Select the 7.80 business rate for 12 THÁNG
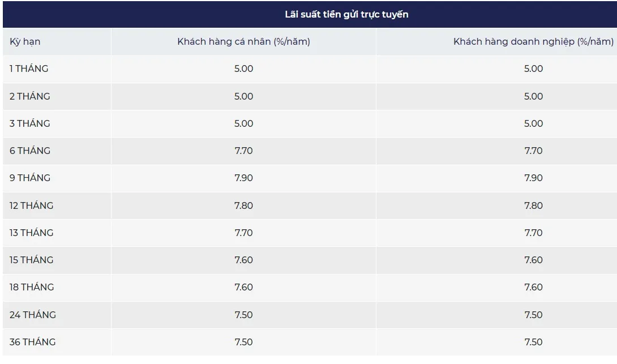This screenshot has width=617, height=364. point(533,205)
